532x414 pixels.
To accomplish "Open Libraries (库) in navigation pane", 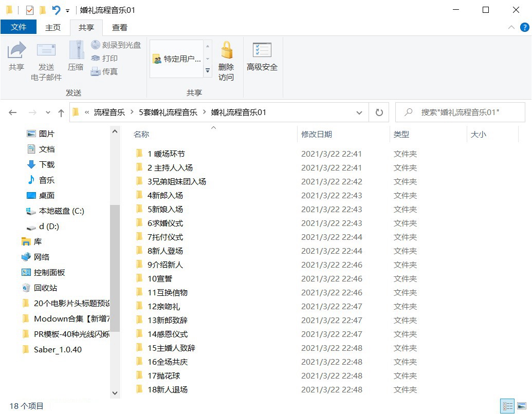I will tap(31, 242).
